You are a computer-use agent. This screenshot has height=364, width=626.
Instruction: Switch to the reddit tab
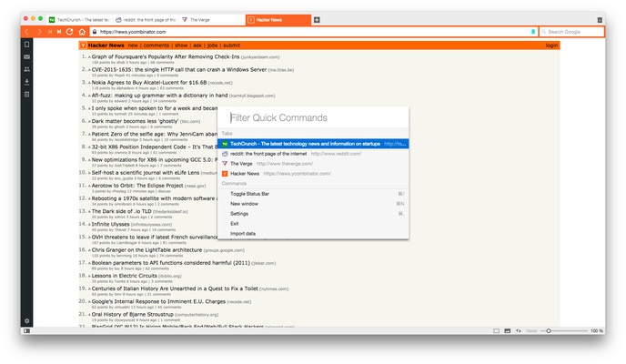[x=146, y=19]
